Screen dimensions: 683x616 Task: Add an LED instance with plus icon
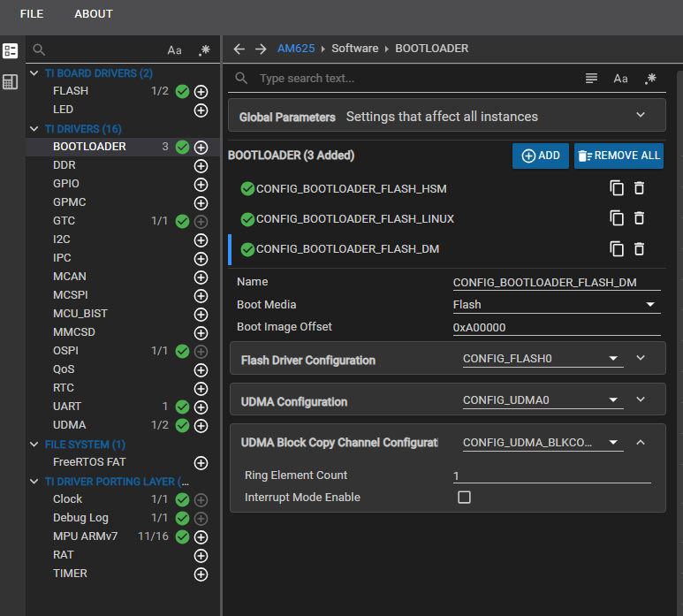tap(201, 110)
